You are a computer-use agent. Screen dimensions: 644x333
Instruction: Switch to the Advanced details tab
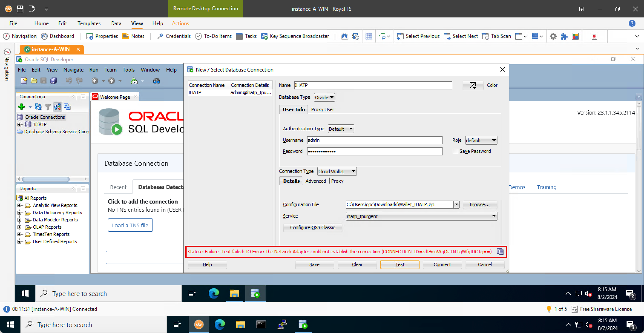315,181
